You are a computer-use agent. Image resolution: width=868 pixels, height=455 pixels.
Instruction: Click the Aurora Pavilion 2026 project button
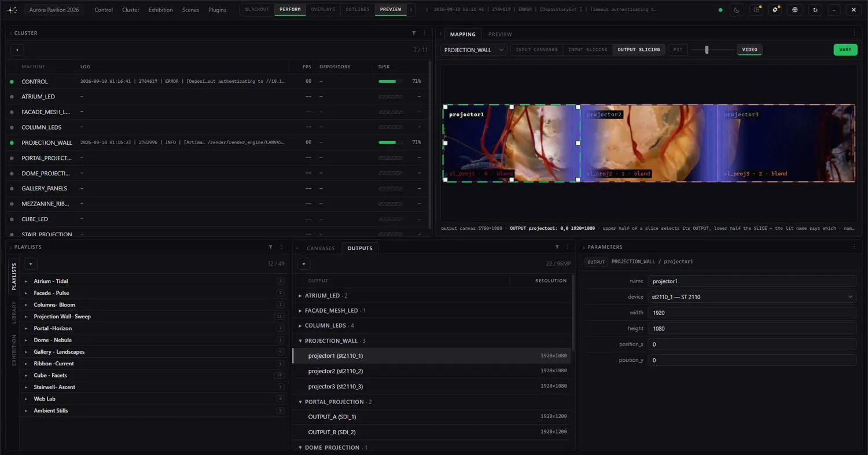(x=54, y=10)
